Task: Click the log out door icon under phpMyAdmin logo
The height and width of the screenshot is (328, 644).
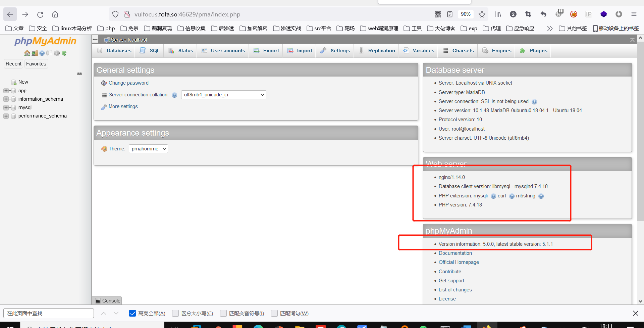Action: 35,53
